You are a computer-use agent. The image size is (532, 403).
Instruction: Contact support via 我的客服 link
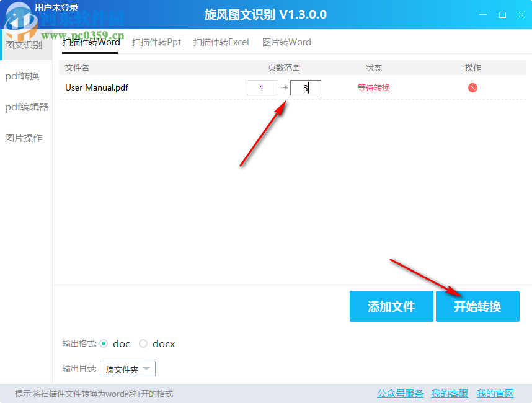click(x=449, y=394)
